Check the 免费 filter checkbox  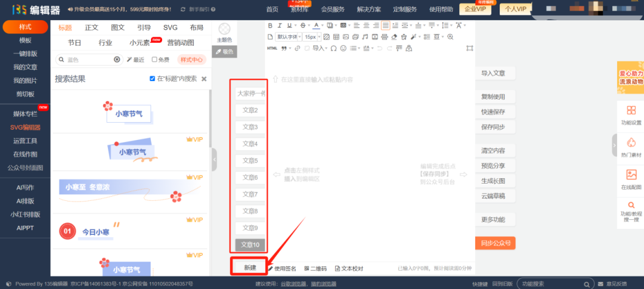tap(154, 60)
